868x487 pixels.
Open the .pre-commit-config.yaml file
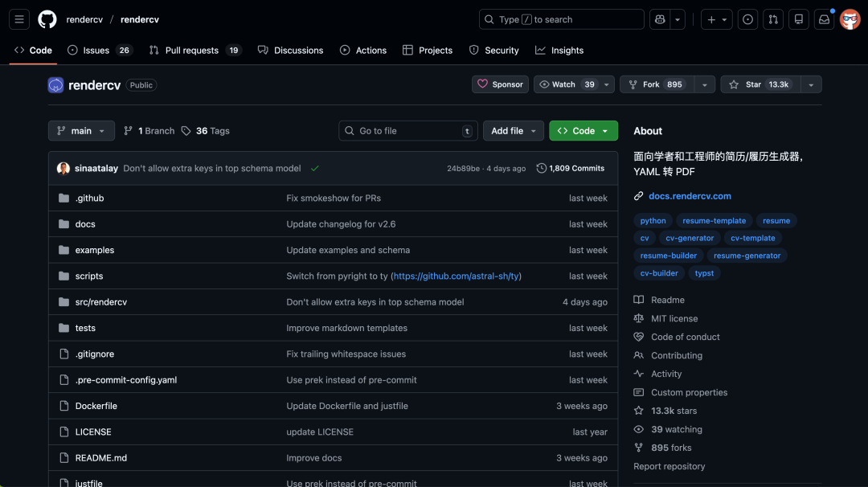(126, 380)
